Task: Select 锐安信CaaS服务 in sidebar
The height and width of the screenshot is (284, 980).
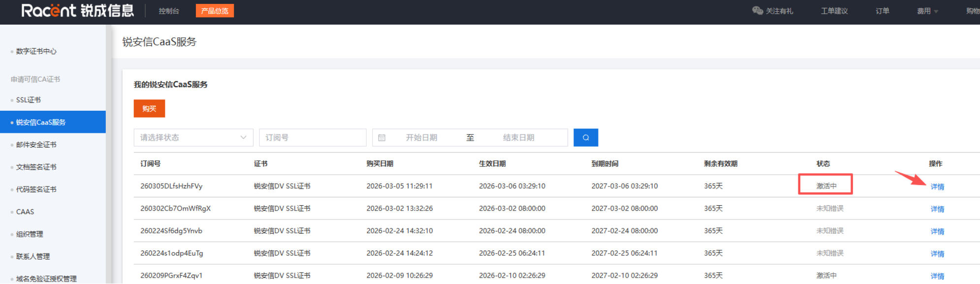Action: pos(53,122)
